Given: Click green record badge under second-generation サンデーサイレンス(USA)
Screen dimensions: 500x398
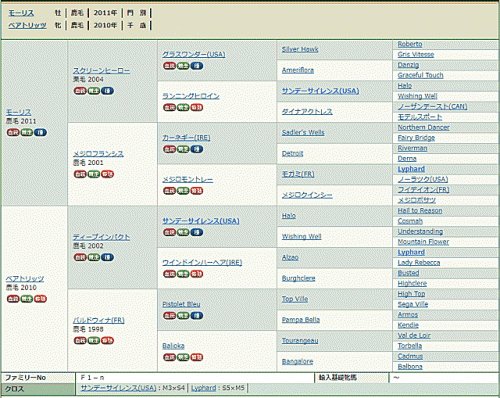Looking at the screenshot, I should pyautogui.click(x=183, y=232).
